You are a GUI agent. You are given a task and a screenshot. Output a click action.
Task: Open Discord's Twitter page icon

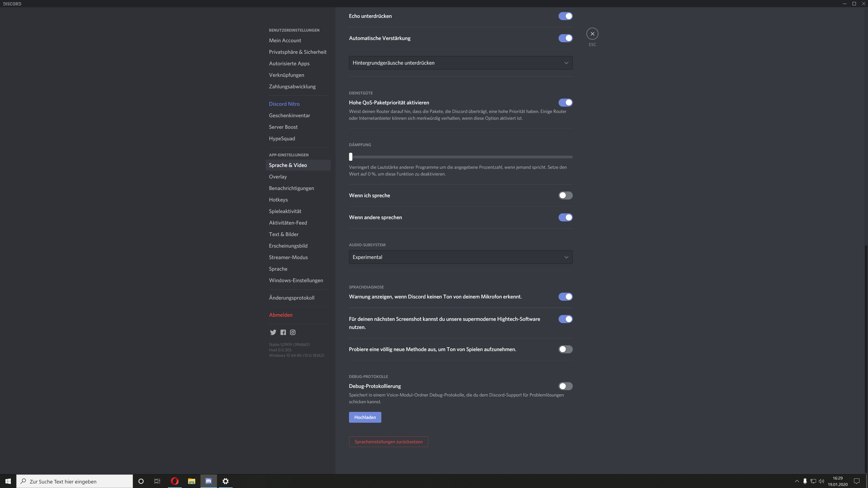point(273,332)
